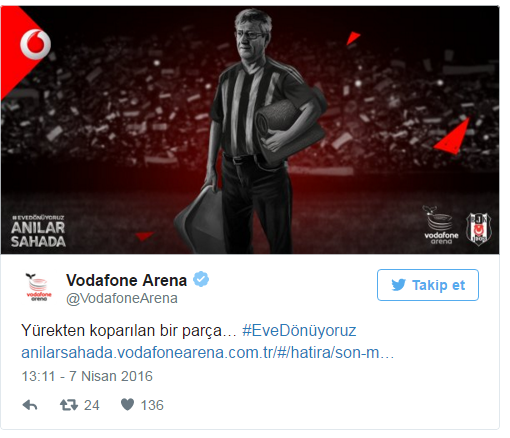Click the @VodafoneArena handle
510x438 pixels.
(x=122, y=298)
